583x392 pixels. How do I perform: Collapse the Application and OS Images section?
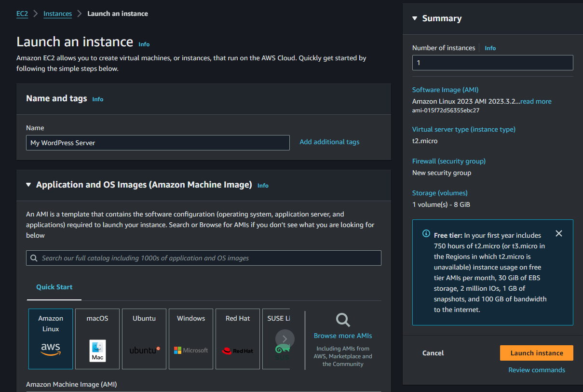pyautogui.click(x=28, y=184)
